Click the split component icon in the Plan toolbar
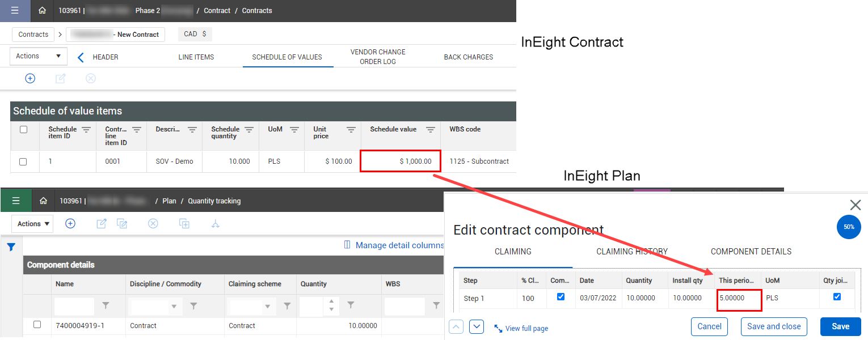The width and height of the screenshot is (868, 340). pyautogui.click(x=215, y=224)
